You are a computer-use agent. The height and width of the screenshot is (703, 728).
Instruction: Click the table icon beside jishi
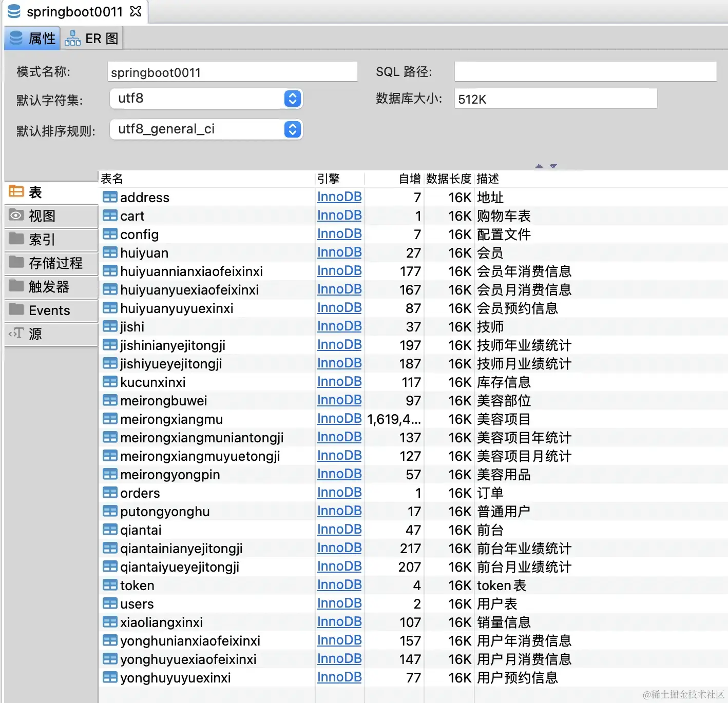click(110, 326)
